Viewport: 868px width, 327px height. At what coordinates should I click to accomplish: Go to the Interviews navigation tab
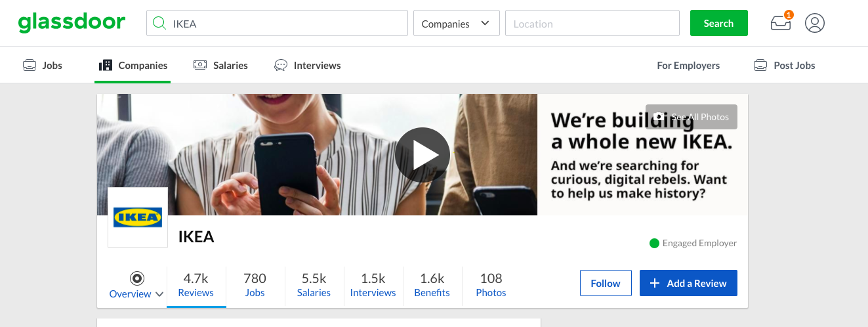coord(307,65)
